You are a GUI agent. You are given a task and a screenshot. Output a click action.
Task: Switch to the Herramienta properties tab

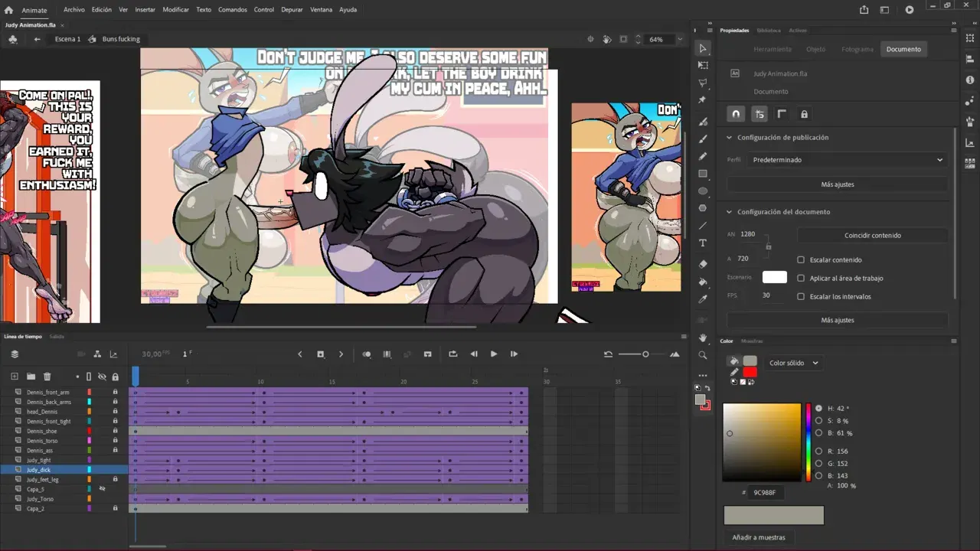point(773,49)
